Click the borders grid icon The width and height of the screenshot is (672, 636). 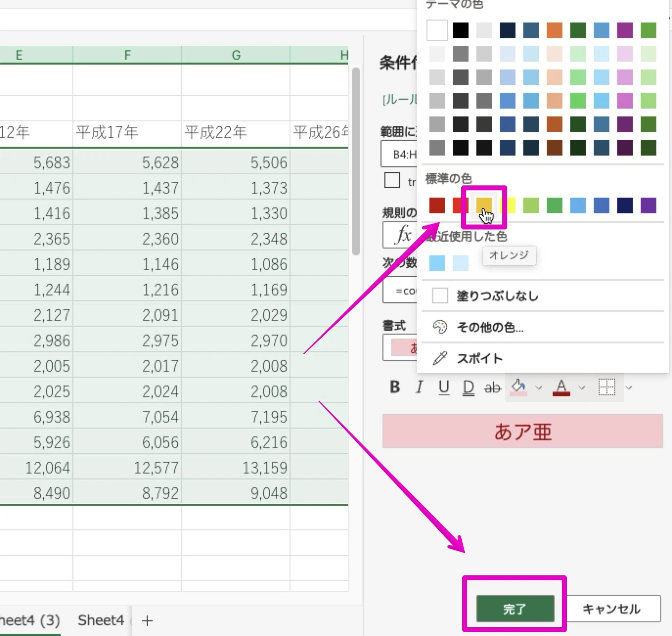coord(607,387)
